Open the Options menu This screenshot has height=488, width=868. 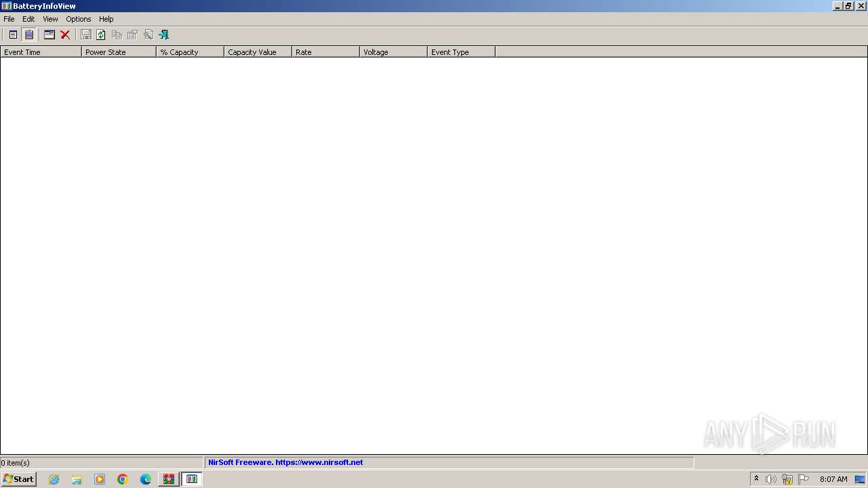tap(79, 19)
